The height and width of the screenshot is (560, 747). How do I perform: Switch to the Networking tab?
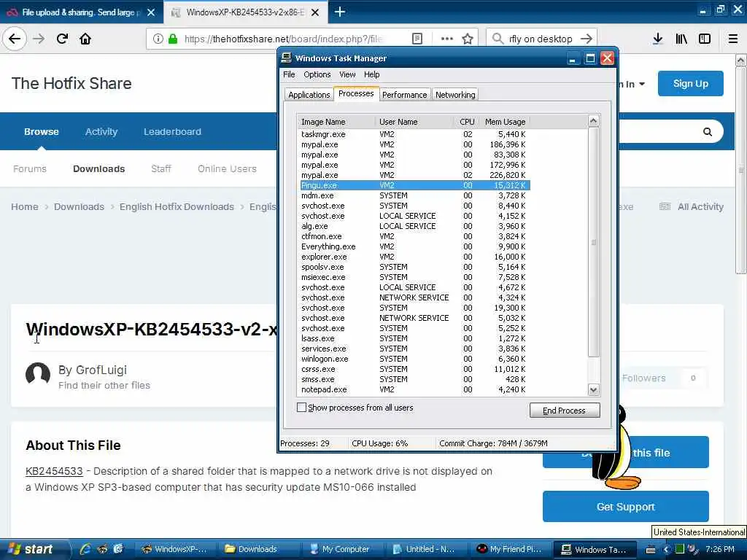[455, 95]
